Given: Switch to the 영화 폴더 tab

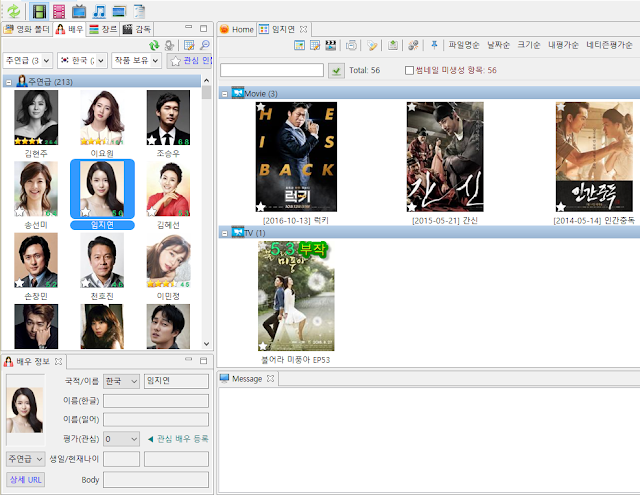Looking at the screenshot, I should [27, 29].
